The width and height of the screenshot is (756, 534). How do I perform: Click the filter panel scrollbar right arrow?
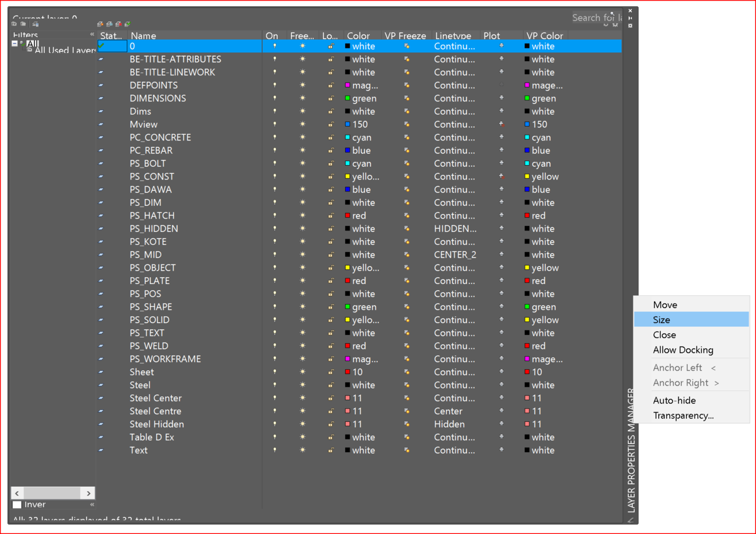coord(89,493)
